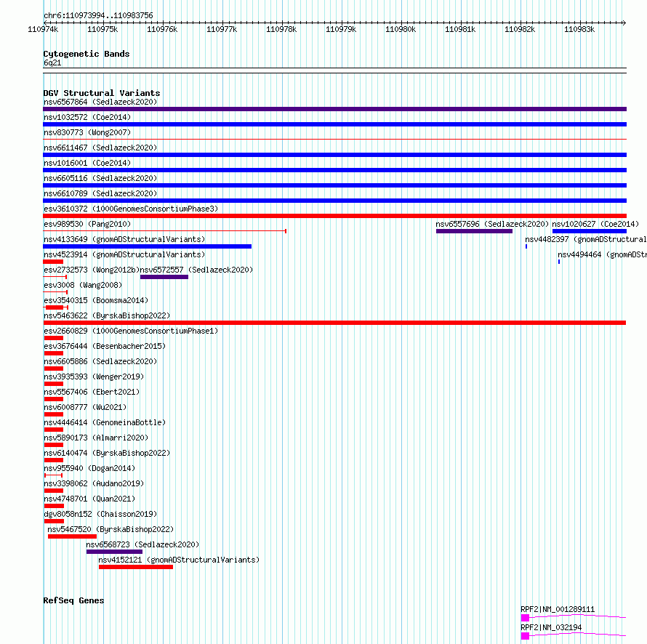Click the nsv3398062 (Audano2019) label
Image resolution: width=647 pixels, height=644 pixels.
coord(94,483)
